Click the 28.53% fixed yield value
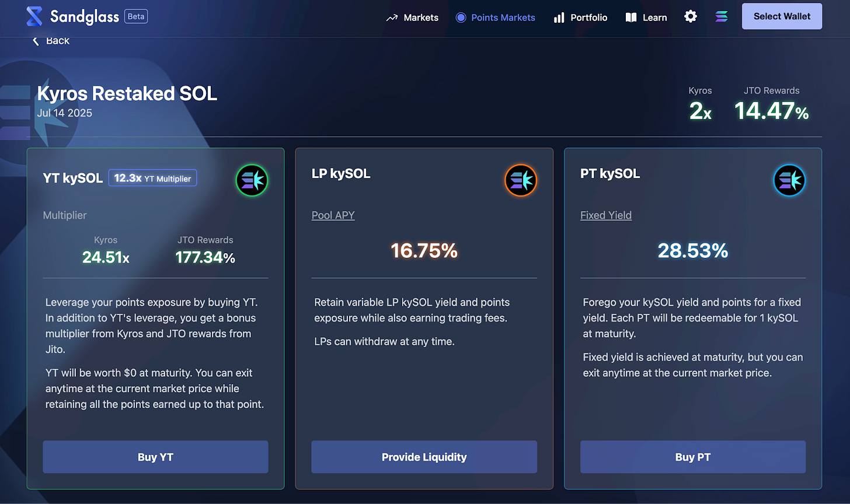Viewport: 850px width, 504px height. [x=693, y=250]
